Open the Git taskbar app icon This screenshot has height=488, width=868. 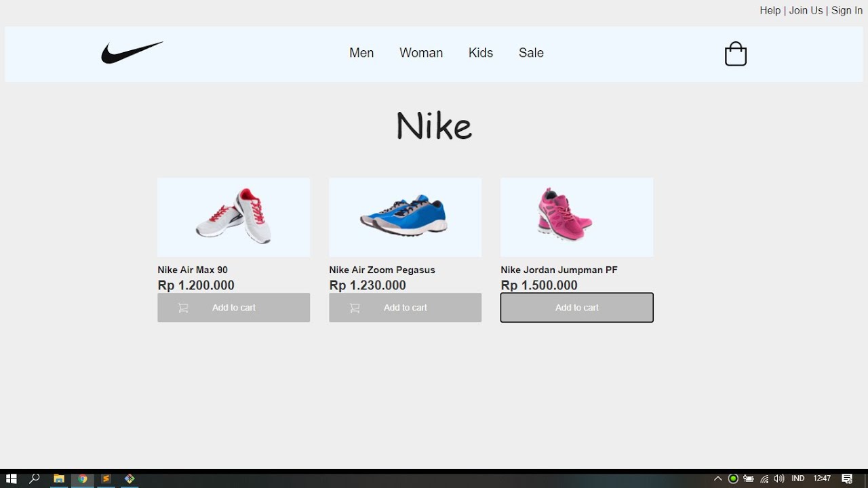click(130, 479)
